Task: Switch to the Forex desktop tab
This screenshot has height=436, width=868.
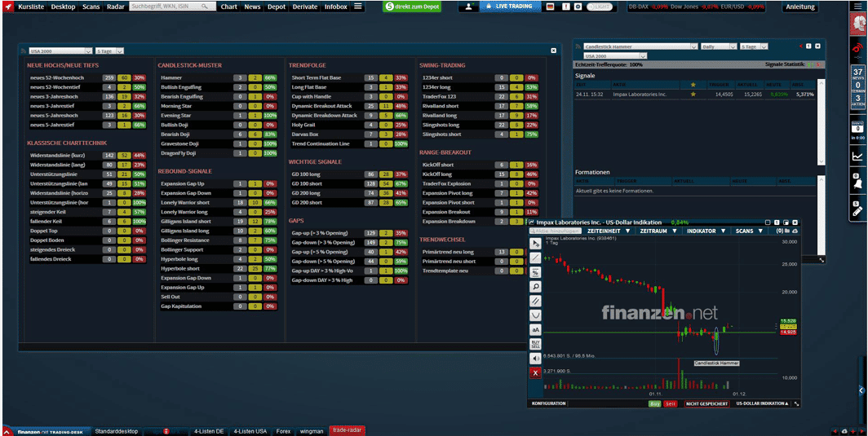Action: 283,430
